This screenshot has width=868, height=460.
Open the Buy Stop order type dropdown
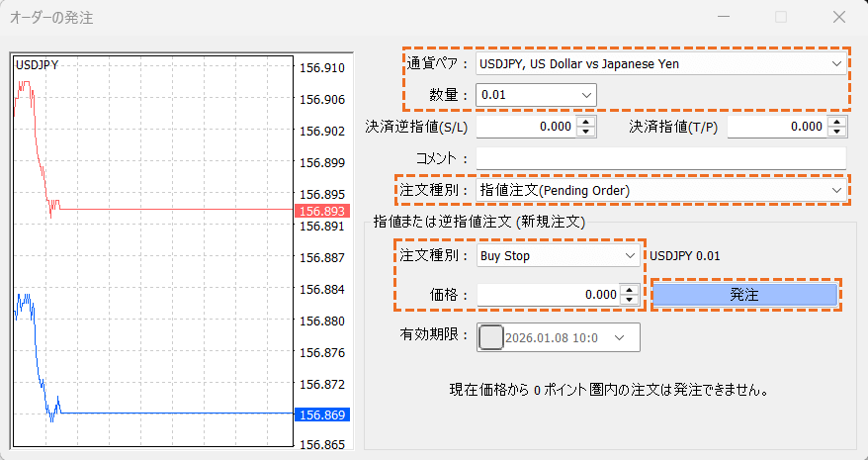coord(558,256)
